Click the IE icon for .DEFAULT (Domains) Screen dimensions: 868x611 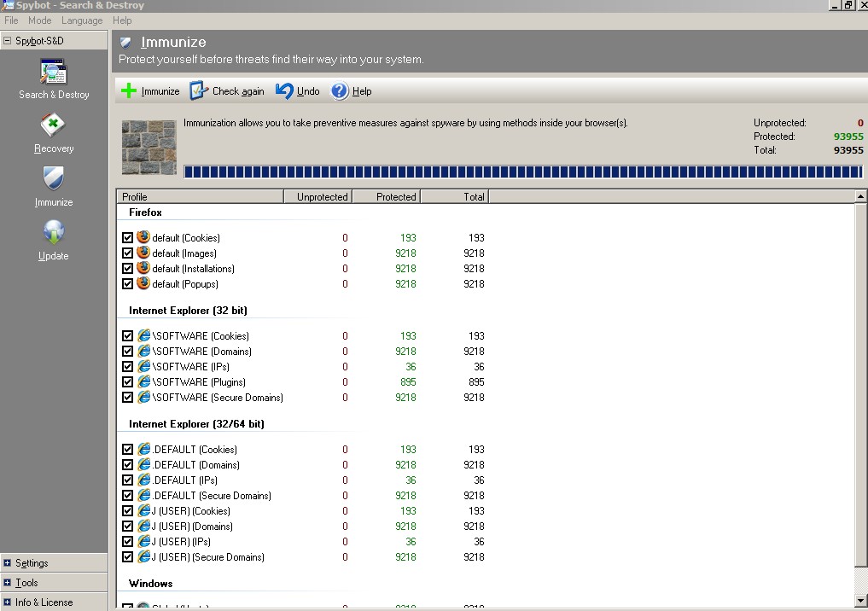tap(144, 464)
